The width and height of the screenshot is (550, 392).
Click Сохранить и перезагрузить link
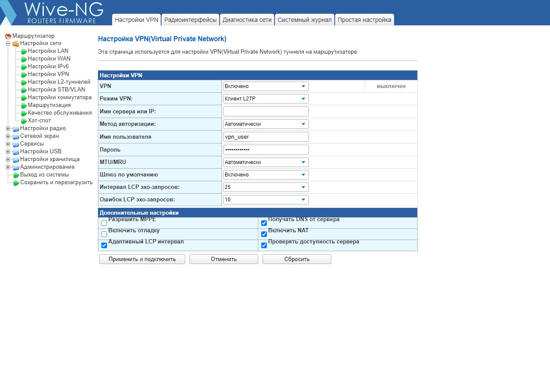(x=56, y=182)
